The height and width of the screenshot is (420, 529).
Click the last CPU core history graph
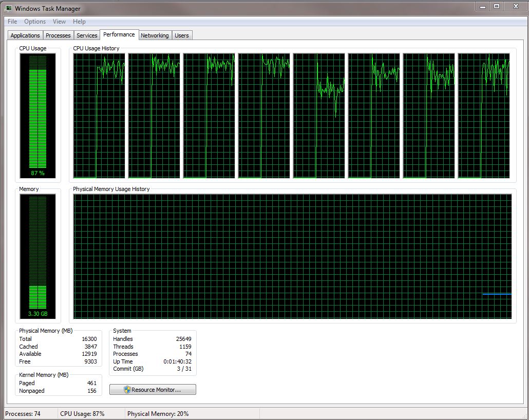(x=484, y=116)
